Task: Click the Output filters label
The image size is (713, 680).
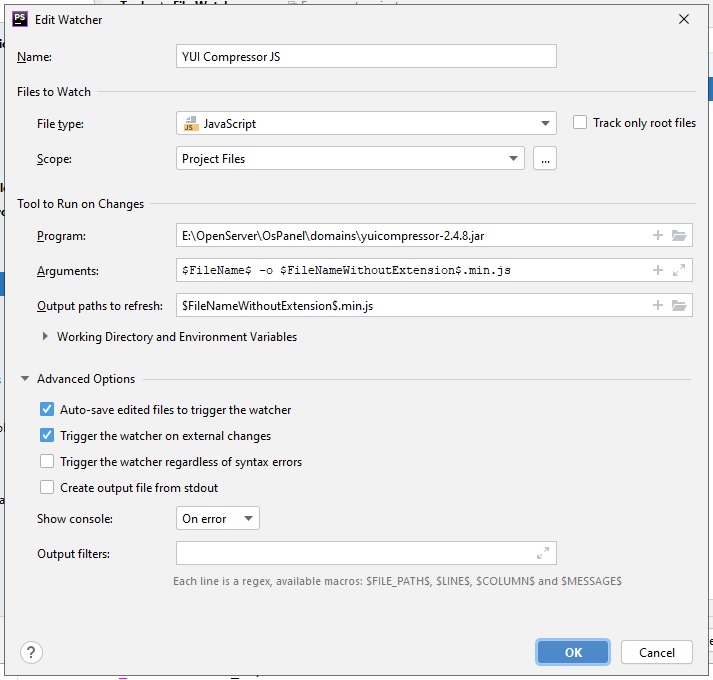Action: click(73, 554)
